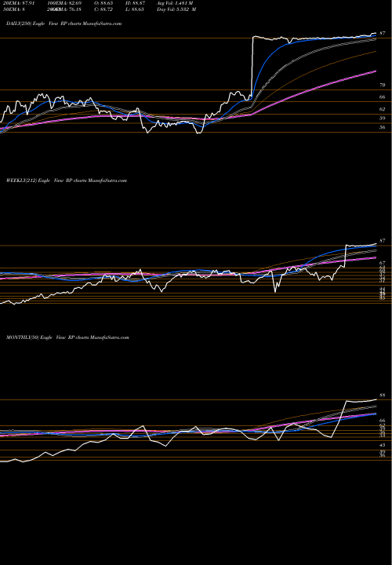Click the 45 price label on monthly chart

click(x=383, y=445)
